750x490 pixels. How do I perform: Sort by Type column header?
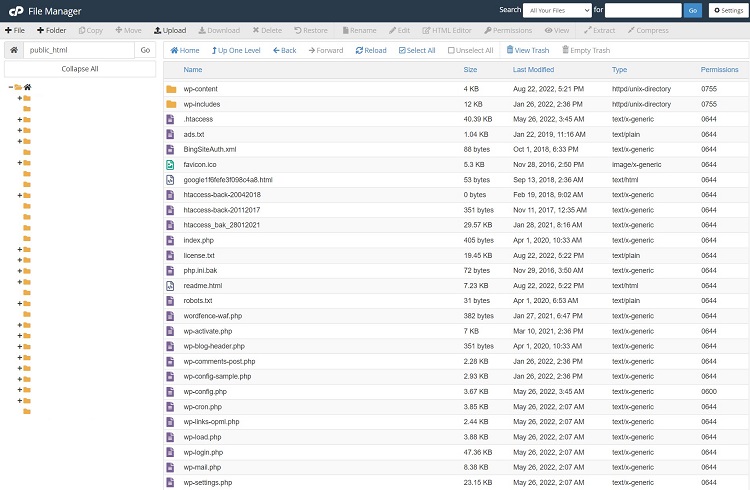tap(619, 69)
